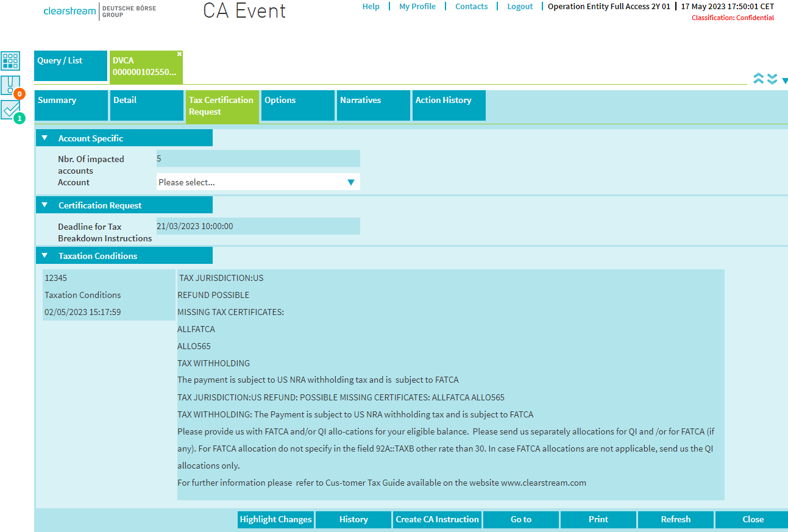Click the Logout link
The height and width of the screenshot is (532, 788).
click(x=520, y=7)
